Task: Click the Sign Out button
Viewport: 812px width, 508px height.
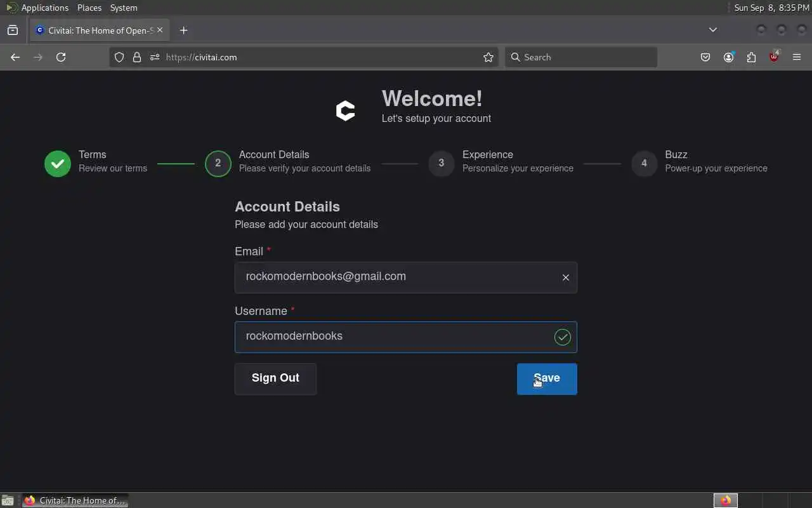Action: (x=275, y=379)
